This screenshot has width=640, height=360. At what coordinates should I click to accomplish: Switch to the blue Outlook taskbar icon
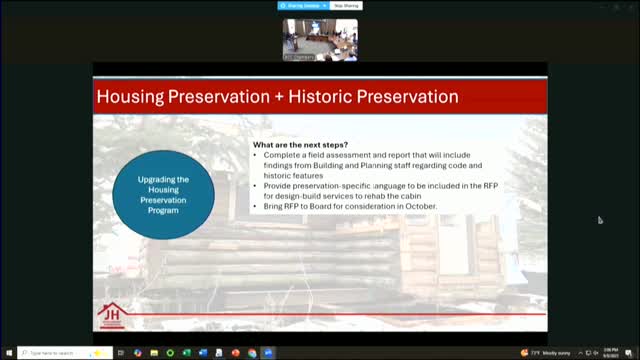(203, 353)
